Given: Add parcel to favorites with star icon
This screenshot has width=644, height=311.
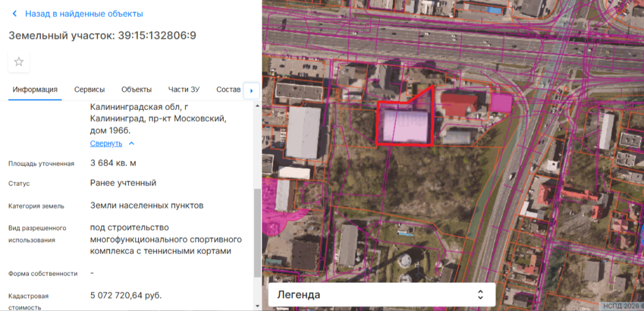Looking at the screenshot, I should [x=19, y=62].
